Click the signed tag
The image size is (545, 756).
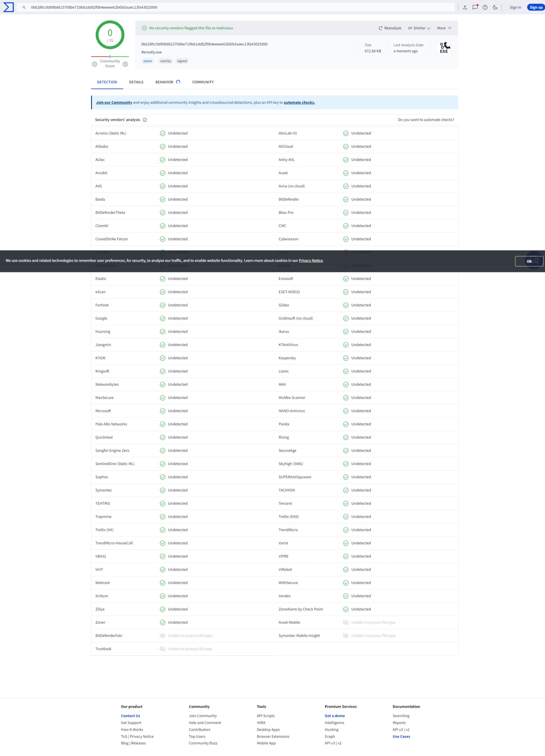pos(182,61)
